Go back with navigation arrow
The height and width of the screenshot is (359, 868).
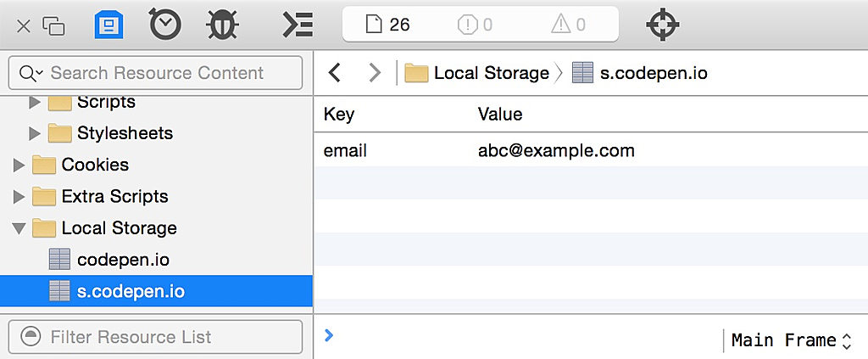click(x=335, y=73)
